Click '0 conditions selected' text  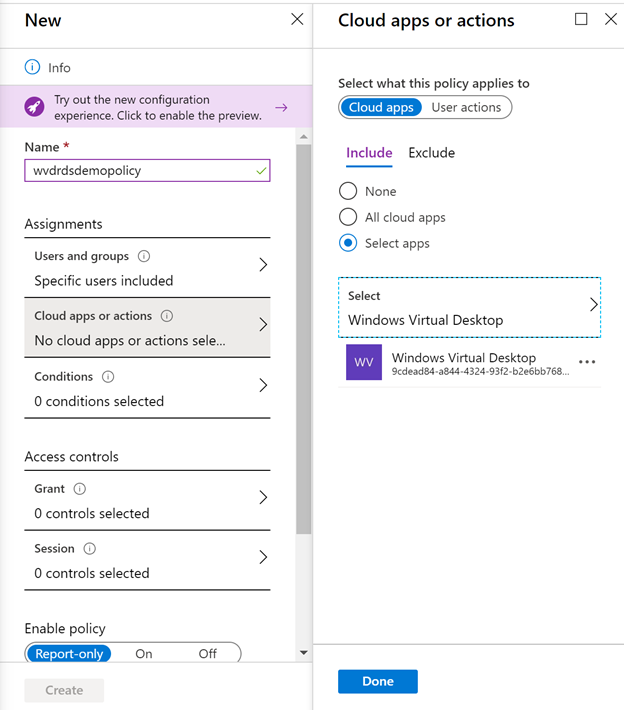click(99, 401)
